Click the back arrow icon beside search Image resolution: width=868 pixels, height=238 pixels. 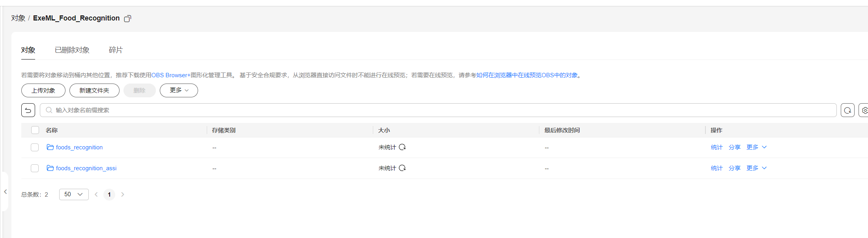(28, 110)
